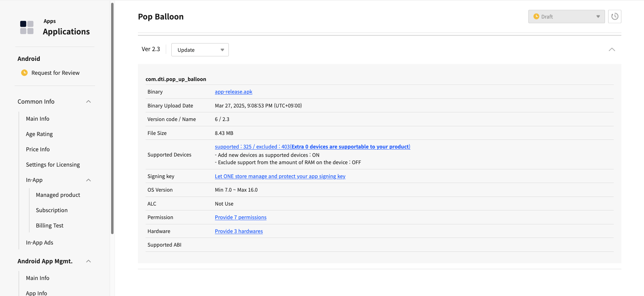
Task: Open the app-release.apk binary link
Action: click(233, 92)
